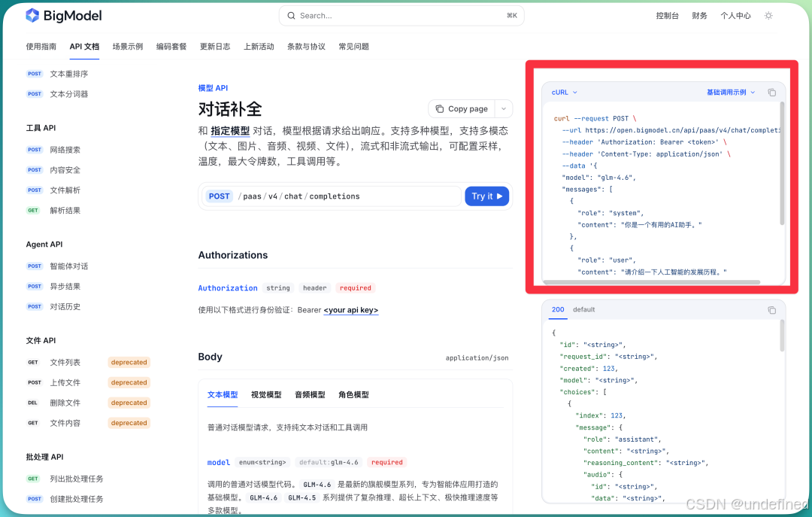Switch to the 使用指南 tab
Image resolution: width=812 pixels, height=517 pixels.
[x=41, y=47]
